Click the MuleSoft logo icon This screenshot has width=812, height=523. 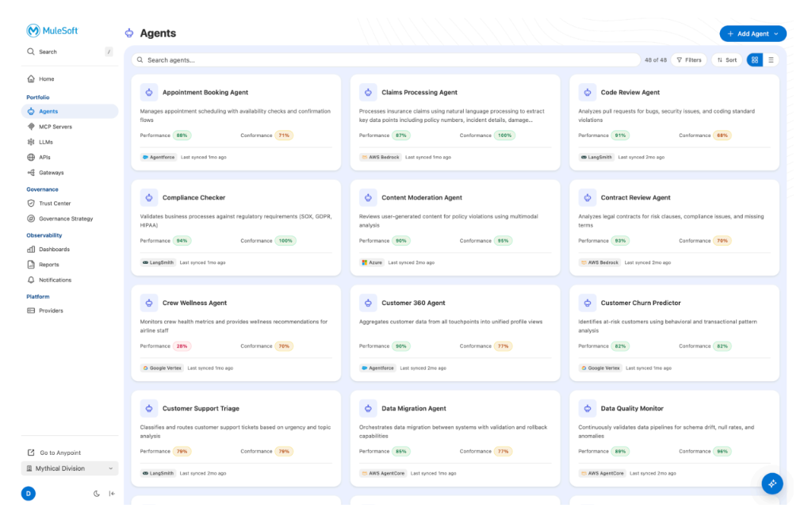[33, 31]
